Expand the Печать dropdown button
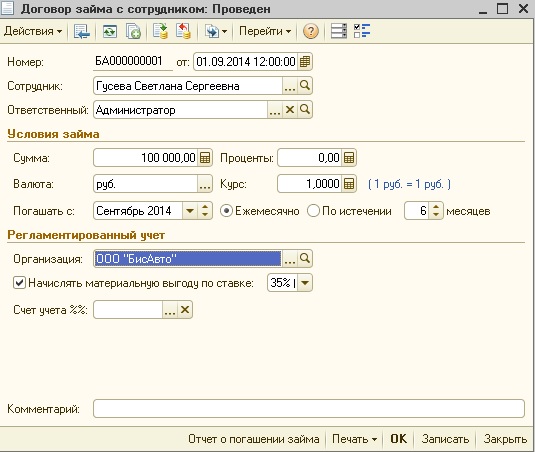This screenshot has height=452, width=535. (354, 439)
